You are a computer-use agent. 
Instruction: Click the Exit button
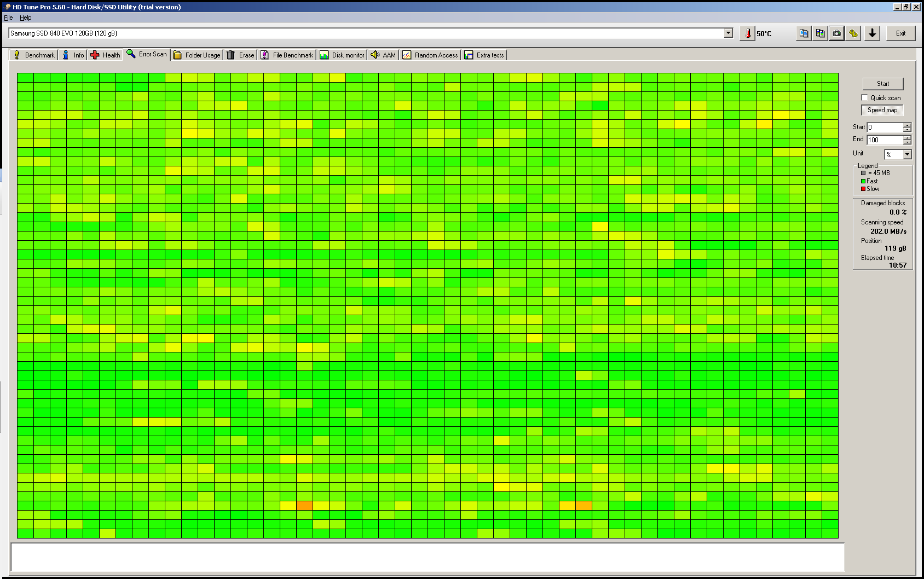click(x=900, y=33)
